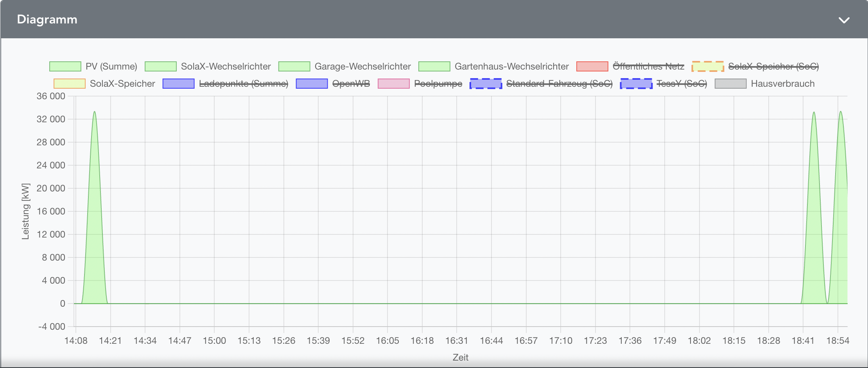
Task: Collapse the Diagramm panel with chevron
Action: [x=844, y=20]
